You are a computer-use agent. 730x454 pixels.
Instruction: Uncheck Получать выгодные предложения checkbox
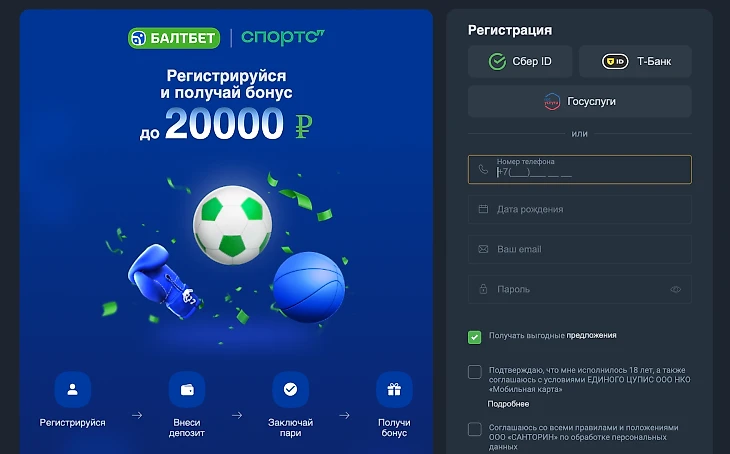pos(474,337)
